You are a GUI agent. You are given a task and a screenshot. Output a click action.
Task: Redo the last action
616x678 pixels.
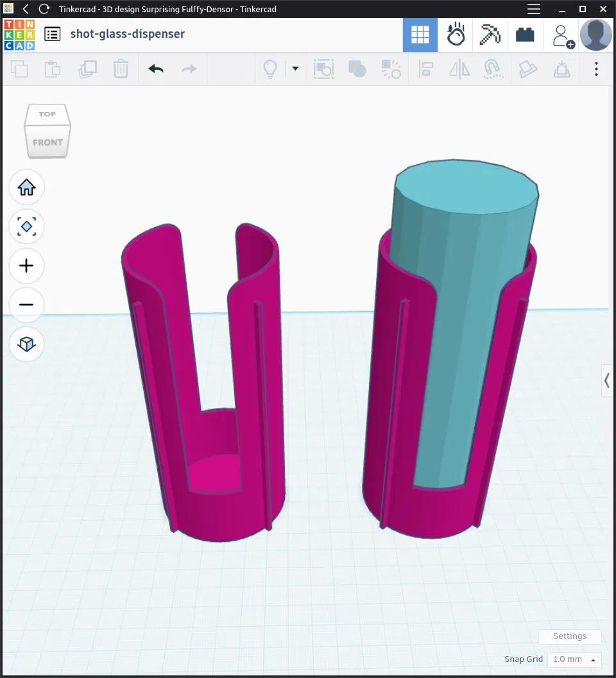[189, 69]
